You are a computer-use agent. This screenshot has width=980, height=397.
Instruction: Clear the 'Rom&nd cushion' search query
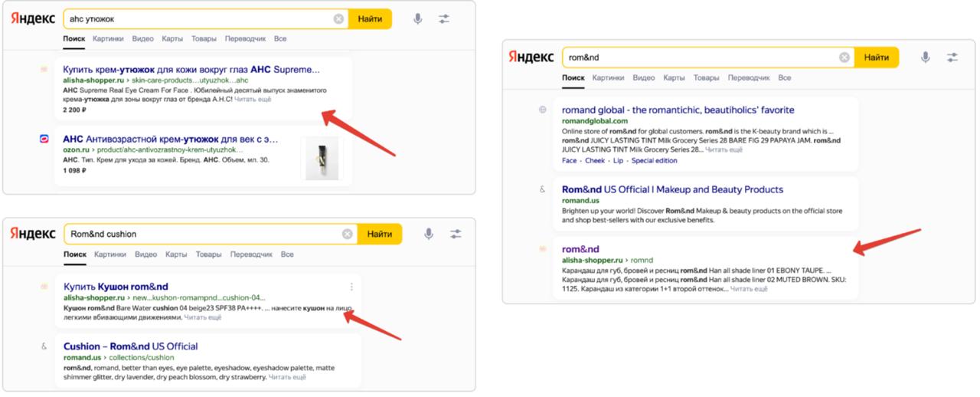(348, 234)
